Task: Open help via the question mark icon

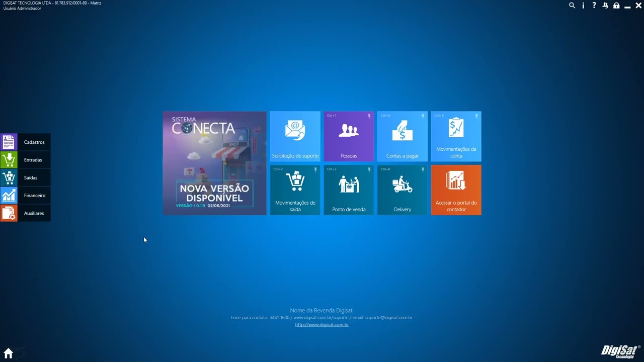Action: [594, 6]
